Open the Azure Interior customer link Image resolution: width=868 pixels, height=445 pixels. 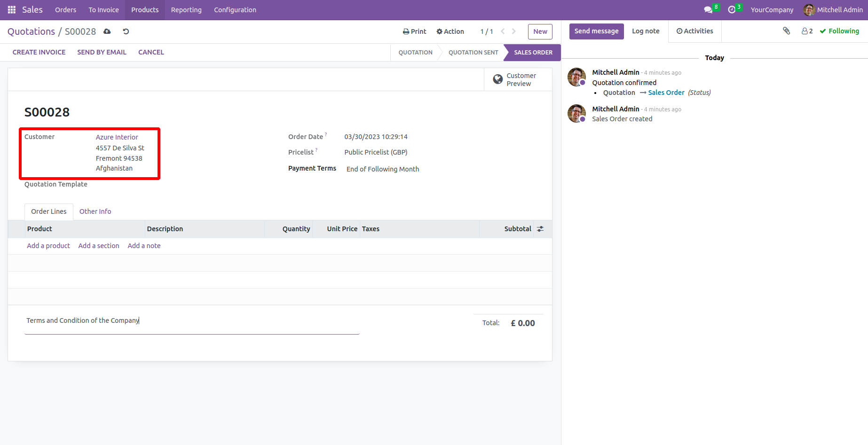[117, 137]
